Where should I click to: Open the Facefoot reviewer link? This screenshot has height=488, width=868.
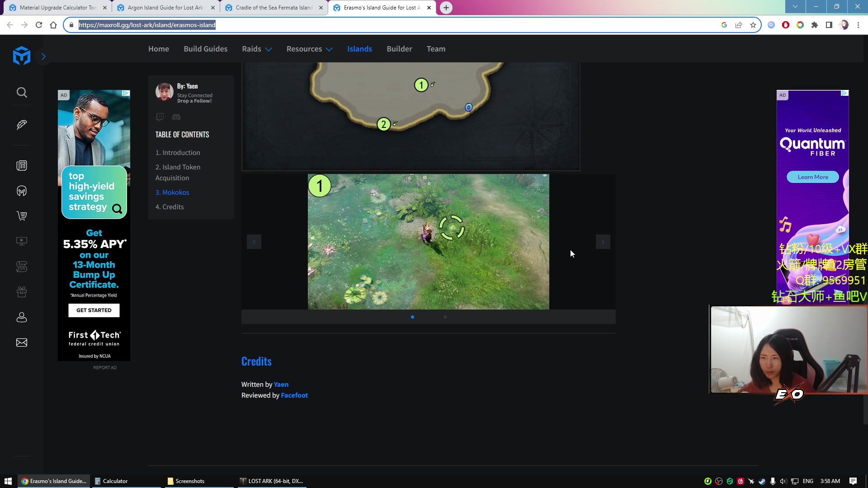294,395
